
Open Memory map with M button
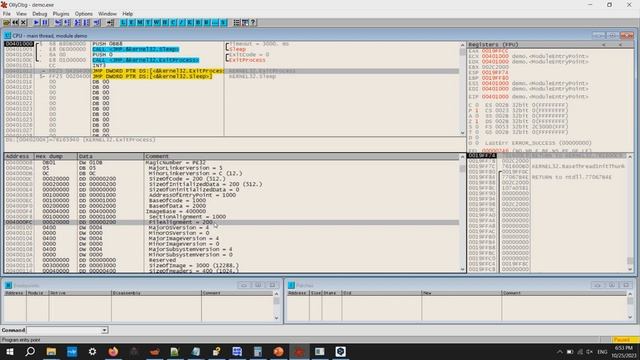coord(140,22)
